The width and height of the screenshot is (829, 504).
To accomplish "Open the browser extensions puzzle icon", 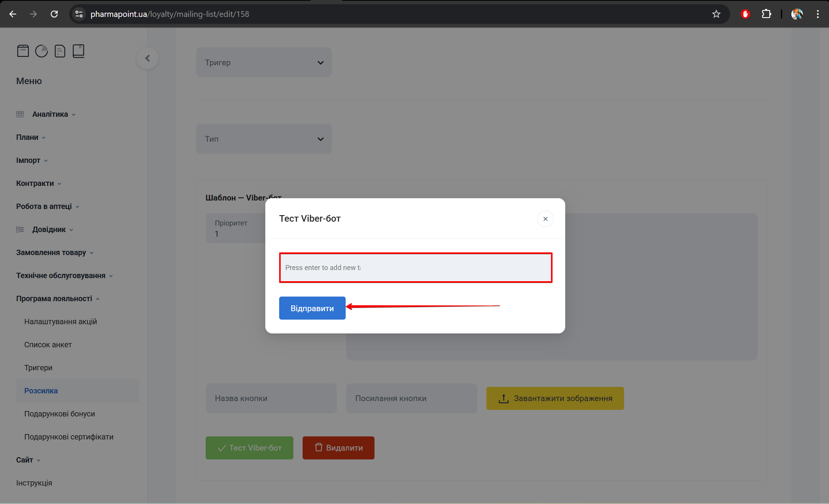I will [766, 14].
